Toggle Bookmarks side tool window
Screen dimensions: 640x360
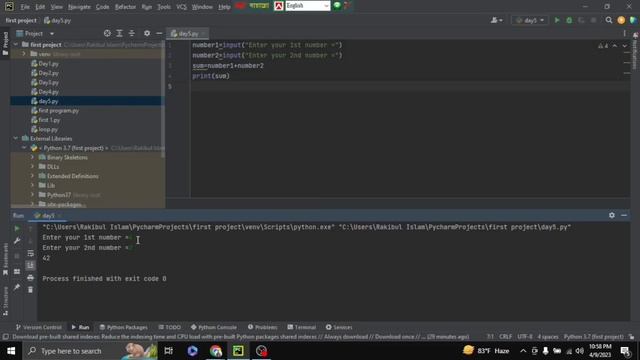(5, 260)
